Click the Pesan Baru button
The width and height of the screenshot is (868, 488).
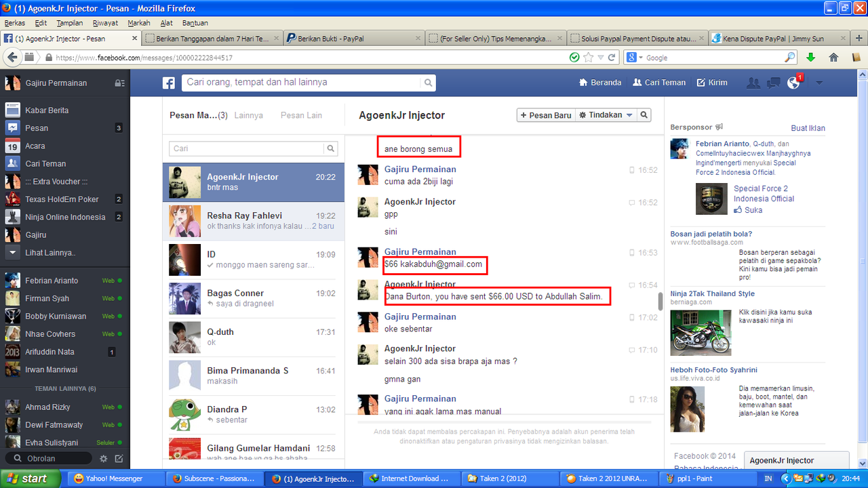tap(545, 115)
